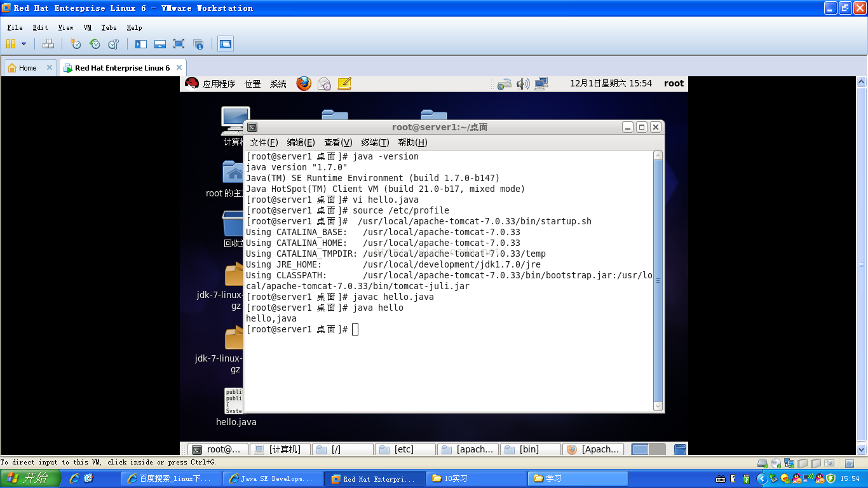
Task: Open the VMware View menu
Action: click(65, 27)
